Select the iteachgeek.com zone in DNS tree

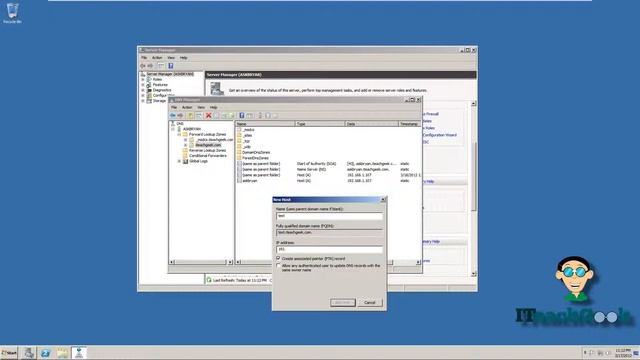coord(208,145)
